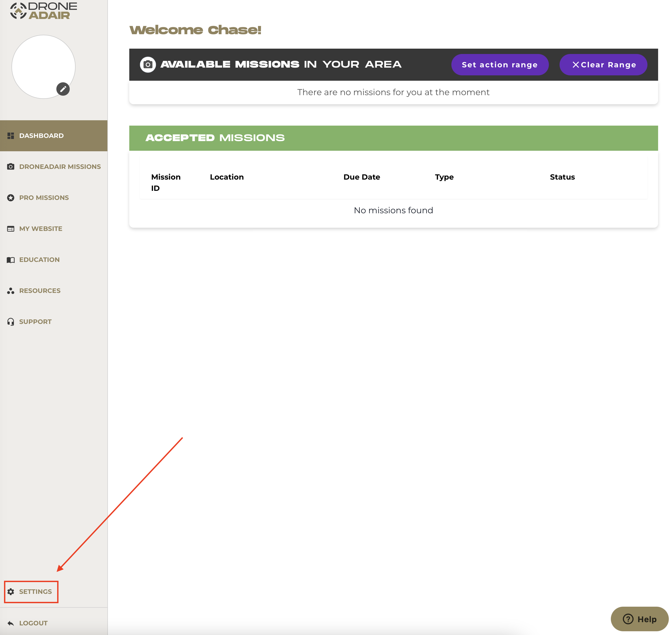Log out via Logout link
Image resolution: width=672 pixels, height=635 pixels.
point(33,624)
